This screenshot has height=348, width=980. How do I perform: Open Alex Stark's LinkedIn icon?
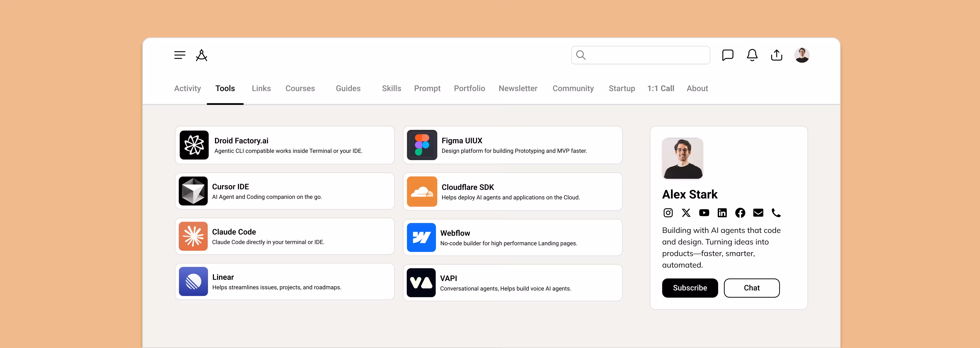(x=722, y=213)
